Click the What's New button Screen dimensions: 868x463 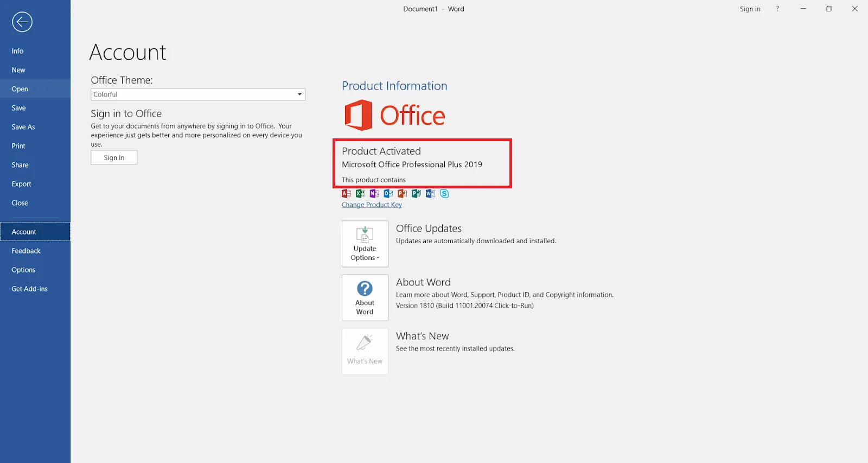point(365,351)
